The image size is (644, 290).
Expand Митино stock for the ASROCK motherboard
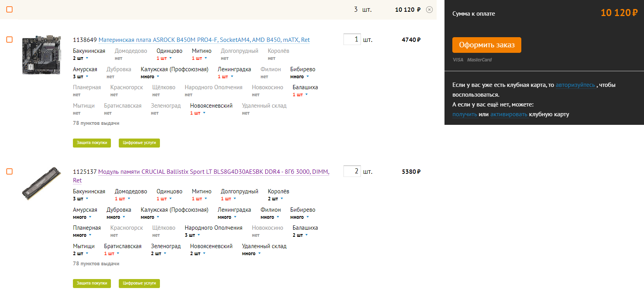pyautogui.click(x=200, y=58)
